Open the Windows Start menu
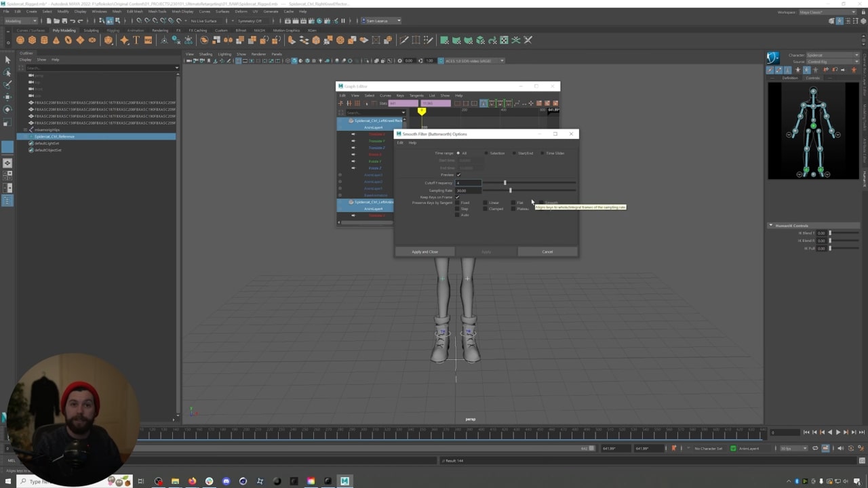Screen dimensions: 868x488 click(x=7, y=481)
